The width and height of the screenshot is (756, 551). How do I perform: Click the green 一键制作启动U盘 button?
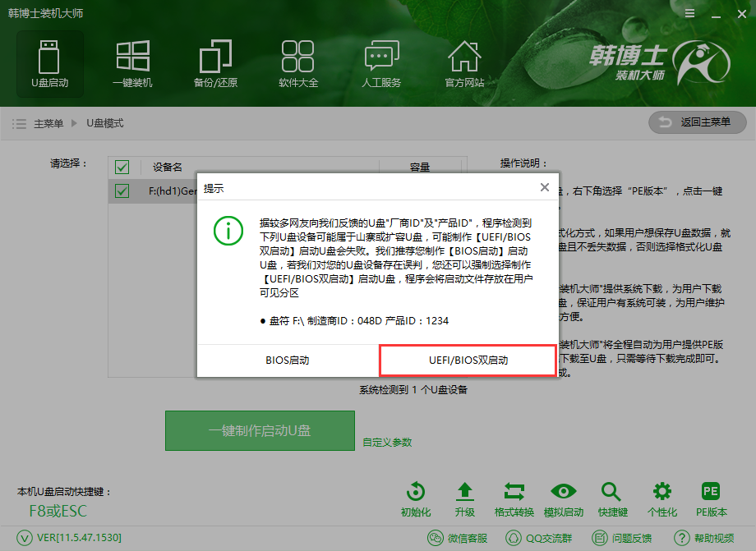[260, 430]
